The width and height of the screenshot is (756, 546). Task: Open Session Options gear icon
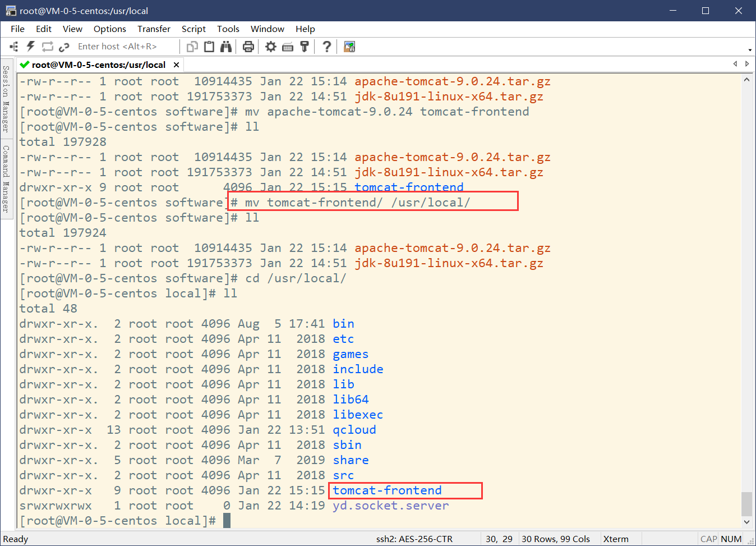click(271, 47)
